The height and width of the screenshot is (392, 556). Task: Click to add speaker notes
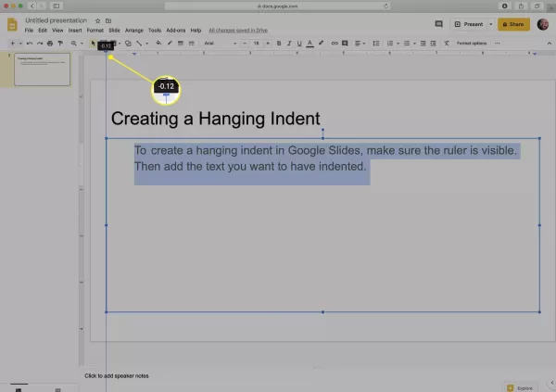click(x=117, y=375)
